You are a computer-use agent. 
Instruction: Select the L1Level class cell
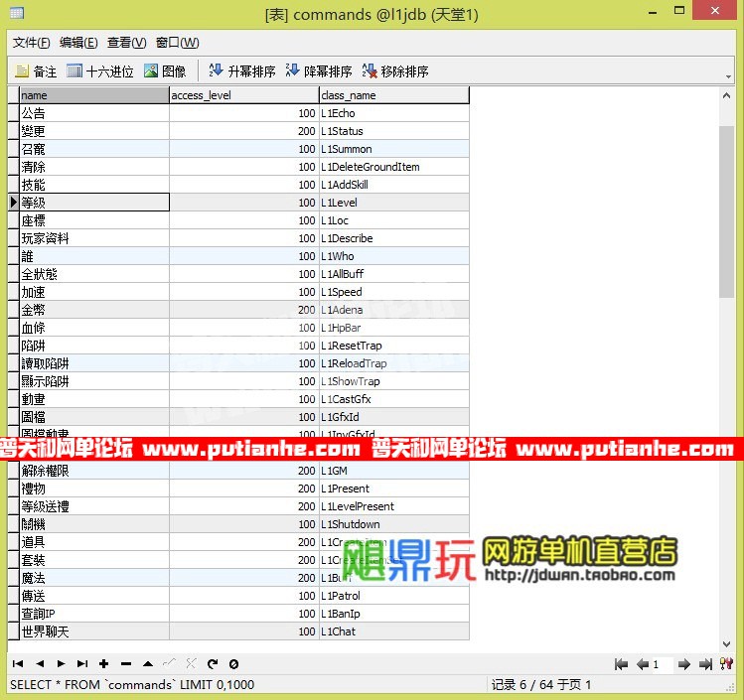(x=394, y=203)
